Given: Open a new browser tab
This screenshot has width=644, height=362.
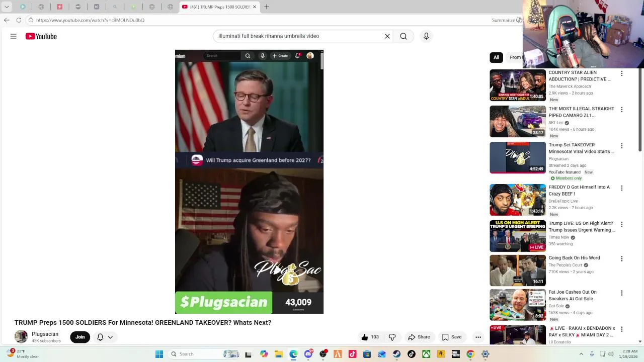Looking at the screenshot, I should tap(267, 7).
